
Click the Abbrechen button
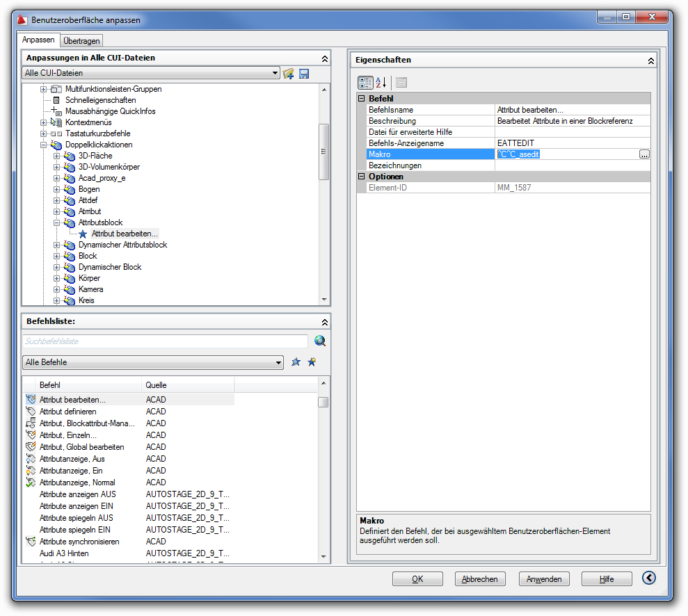tap(480, 578)
